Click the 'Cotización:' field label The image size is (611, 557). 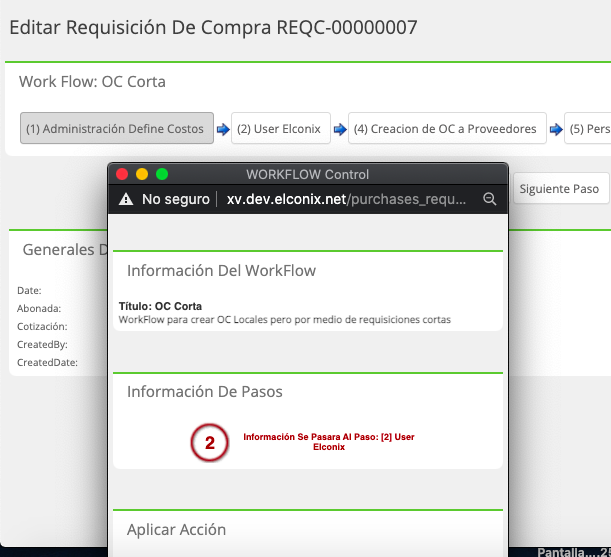click(42, 326)
